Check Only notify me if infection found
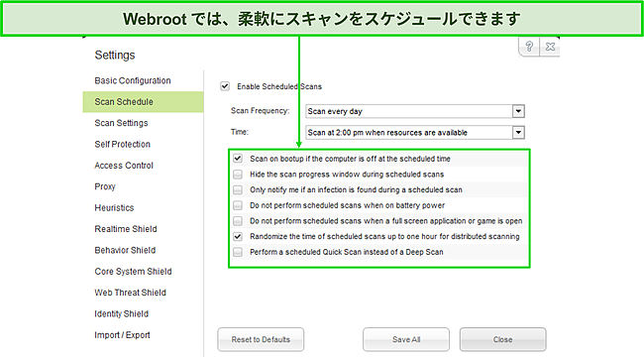Image resolution: width=644 pixels, height=358 pixels. (238, 189)
